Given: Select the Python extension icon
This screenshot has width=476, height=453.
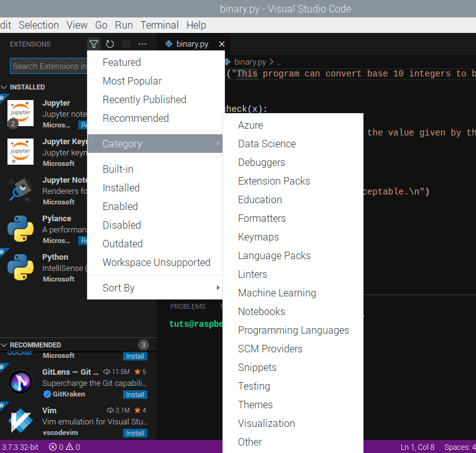Looking at the screenshot, I should tap(21, 267).
